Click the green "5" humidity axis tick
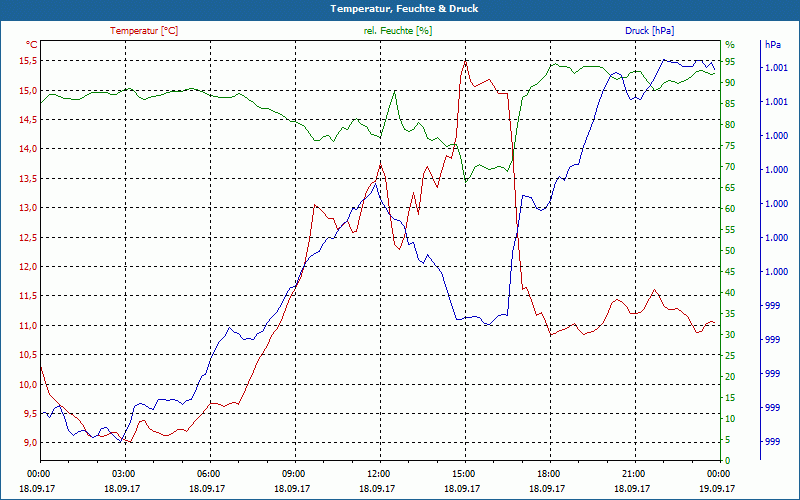Image resolution: width=800 pixels, height=500 pixels. tap(728, 440)
